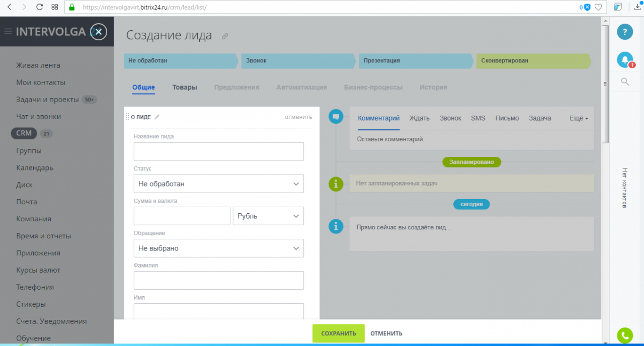Click the search magnifier in the right panel
The height and width of the screenshot is (346, 644).
point(625,81)
